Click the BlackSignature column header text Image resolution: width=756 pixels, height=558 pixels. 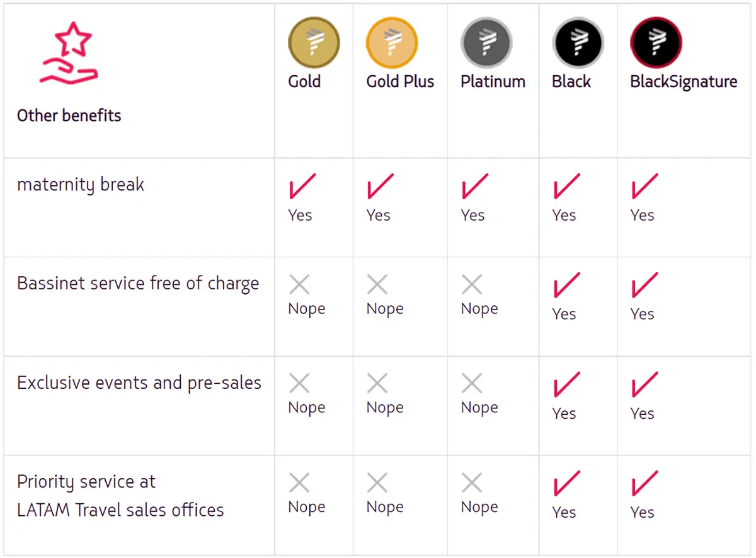click(x=684, y=82)
